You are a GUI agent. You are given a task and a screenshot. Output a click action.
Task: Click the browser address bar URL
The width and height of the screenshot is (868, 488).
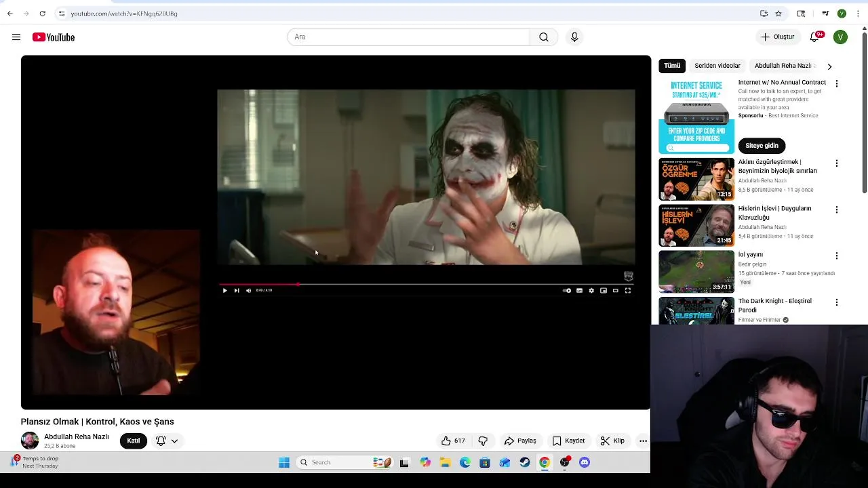click(x=124, y=14)
